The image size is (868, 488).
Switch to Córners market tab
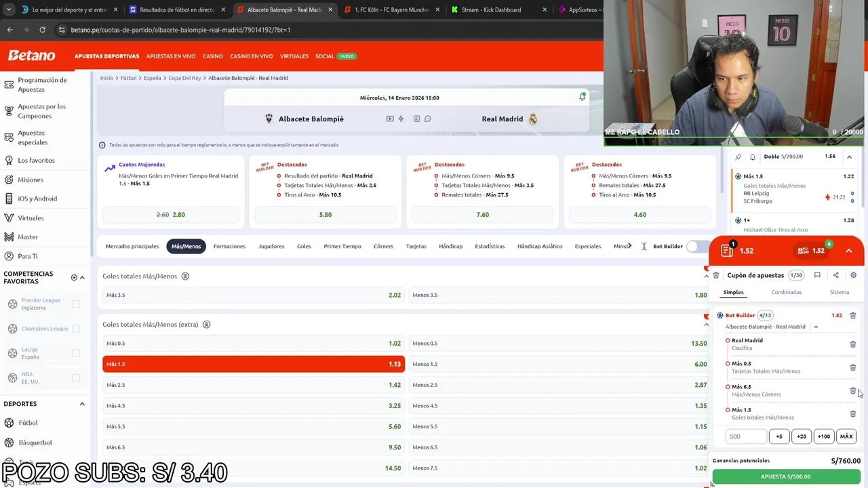pos(383,246)
